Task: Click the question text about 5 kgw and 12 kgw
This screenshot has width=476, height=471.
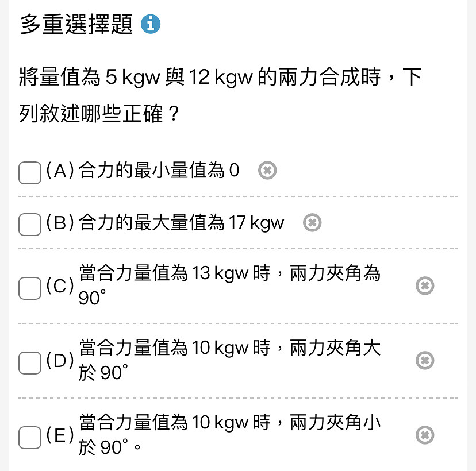Action: pyautogui.click(x=220, y=95)
